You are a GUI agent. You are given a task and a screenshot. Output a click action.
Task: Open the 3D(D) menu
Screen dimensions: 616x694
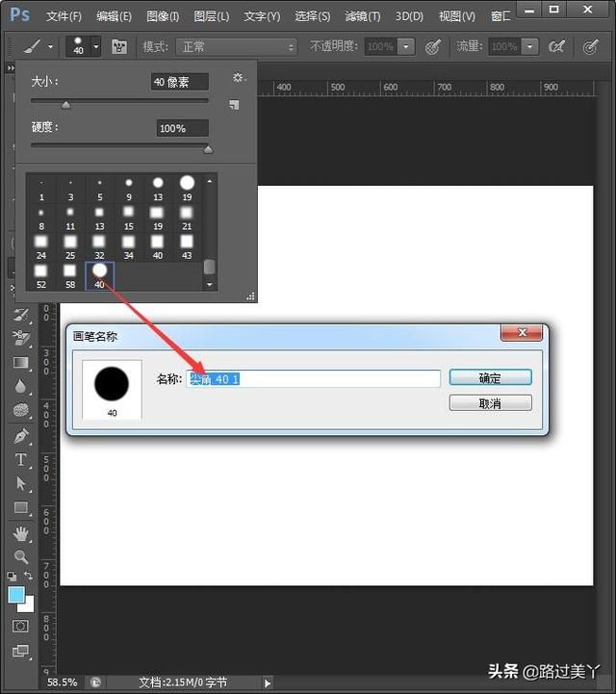click(409, 16)
